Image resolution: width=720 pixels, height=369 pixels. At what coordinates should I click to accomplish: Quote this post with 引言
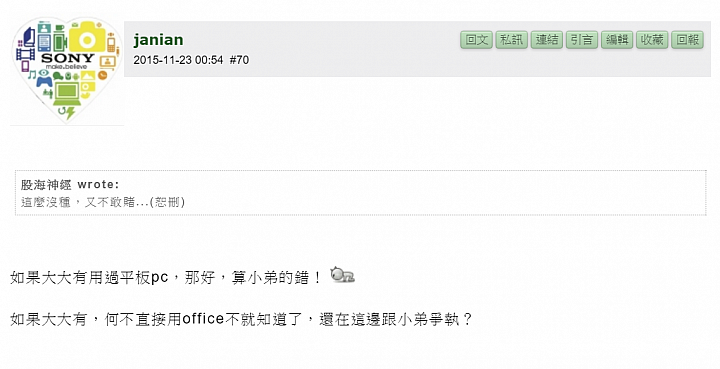point(582,40)
